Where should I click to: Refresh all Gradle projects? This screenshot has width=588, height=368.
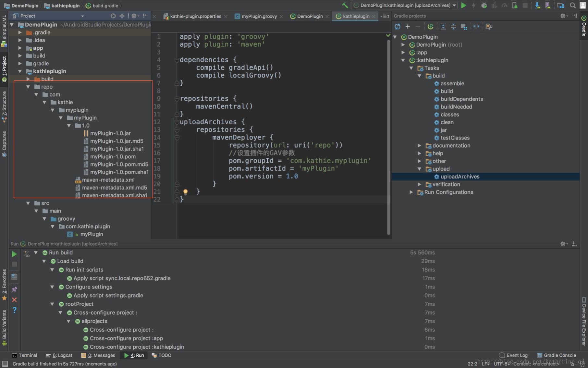[398, 27]
